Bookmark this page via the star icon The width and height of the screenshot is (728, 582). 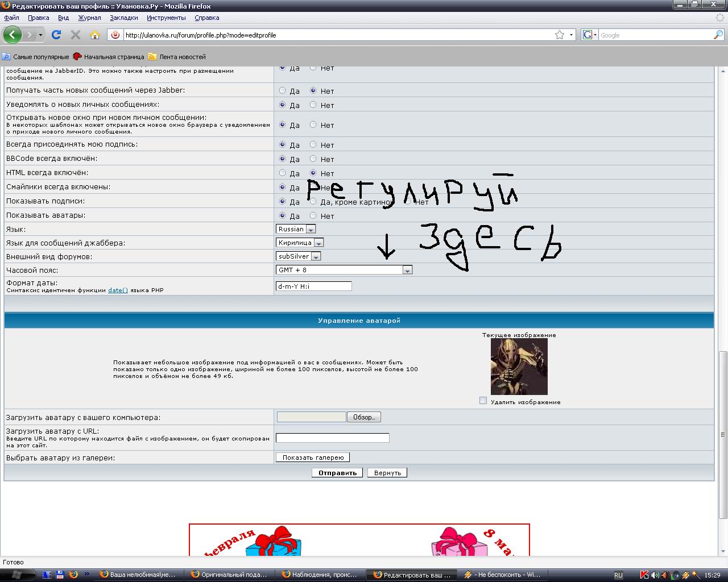[x=560, y=35]
